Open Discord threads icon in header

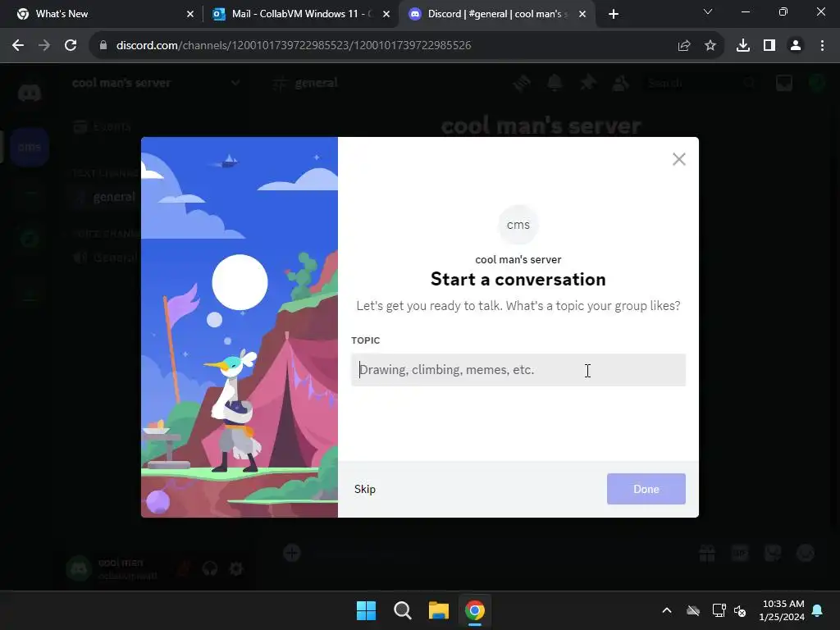coord(522,83)
